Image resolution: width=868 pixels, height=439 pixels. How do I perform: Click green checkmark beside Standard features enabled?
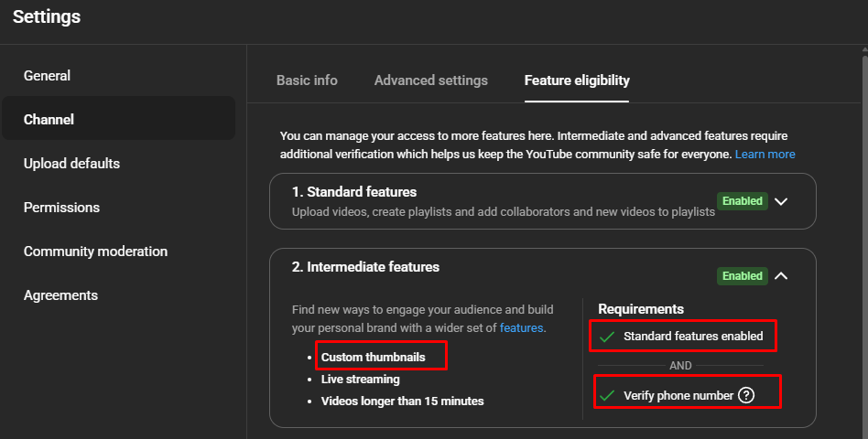click(x=607, y=337)
